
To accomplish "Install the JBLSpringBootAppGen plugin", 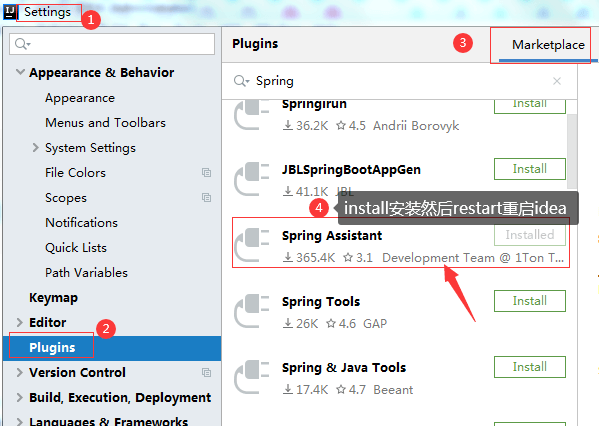I will [529, 169].
